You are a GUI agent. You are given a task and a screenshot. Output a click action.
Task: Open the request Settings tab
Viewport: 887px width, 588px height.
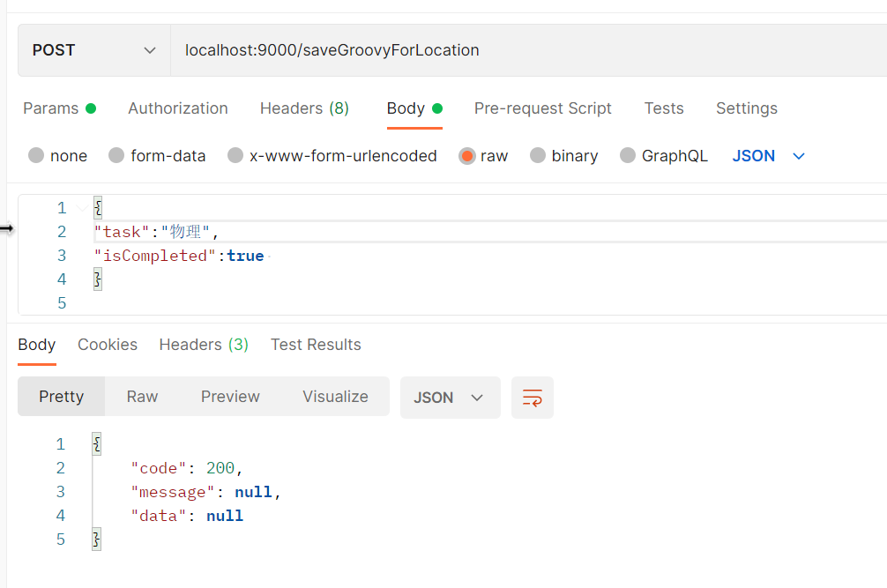pos(747,108)
